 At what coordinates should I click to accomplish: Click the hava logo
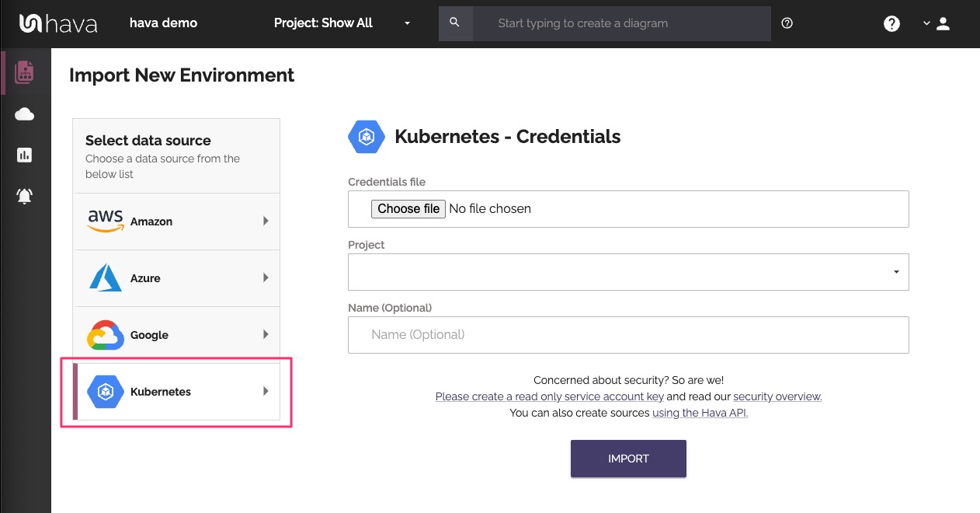(58, 23)
